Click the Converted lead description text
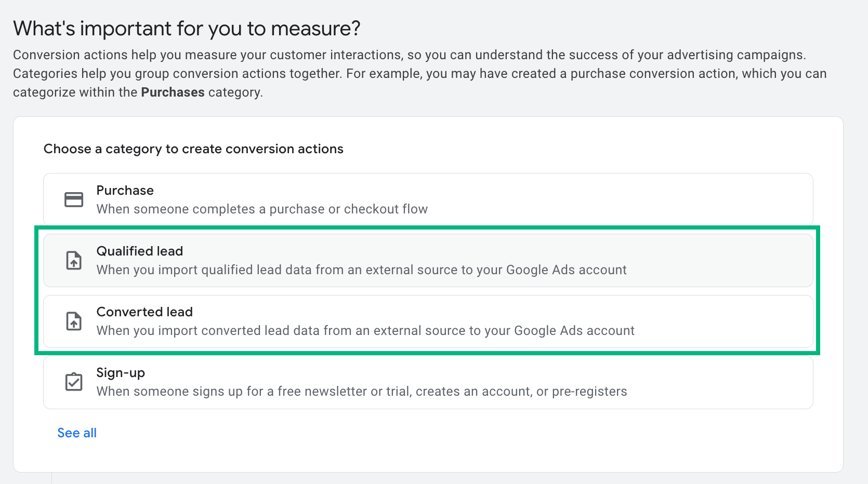 [365, 330]
